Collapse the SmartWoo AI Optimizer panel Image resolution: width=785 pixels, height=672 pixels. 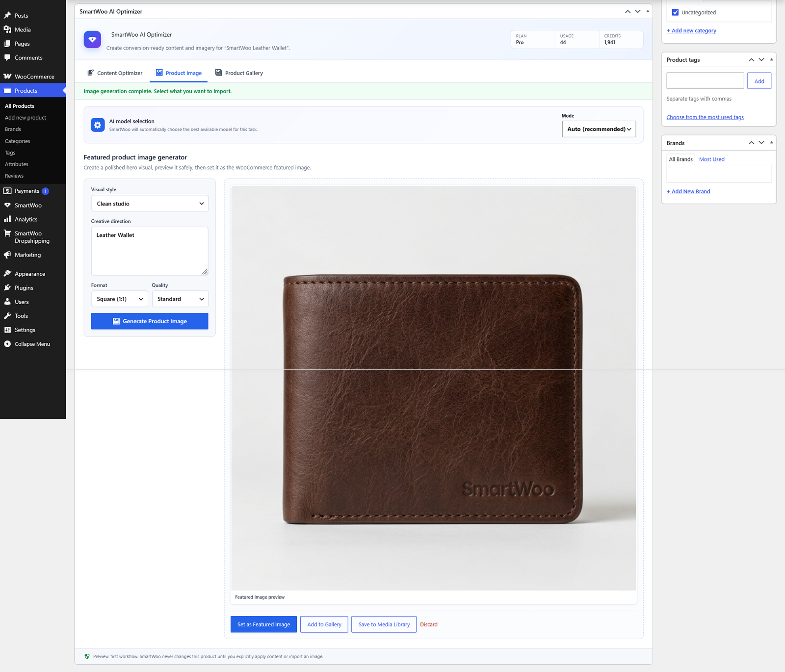click(x=648, y=12)
